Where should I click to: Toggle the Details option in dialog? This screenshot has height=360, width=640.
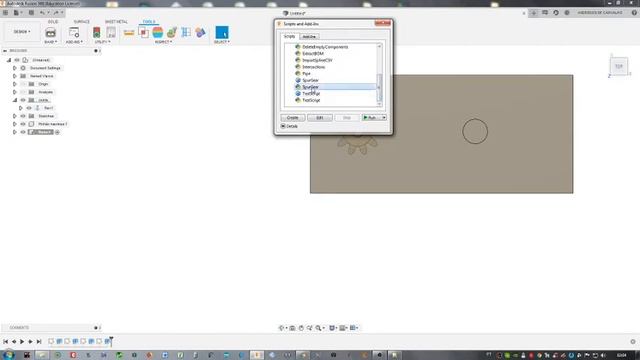[289, 127]
